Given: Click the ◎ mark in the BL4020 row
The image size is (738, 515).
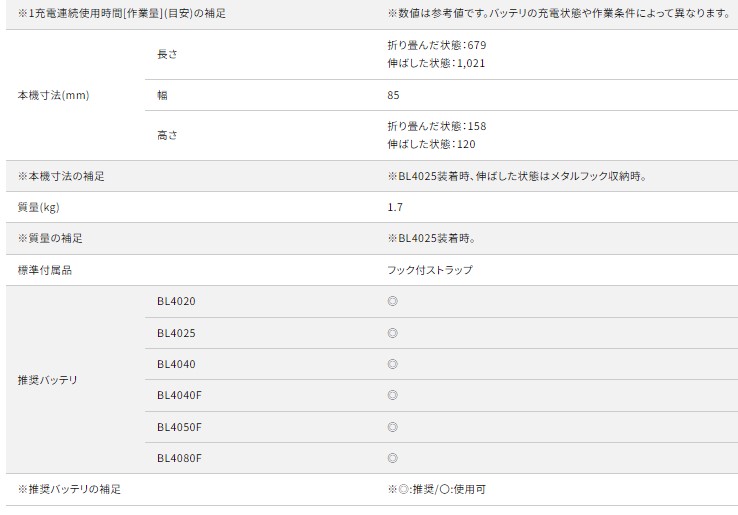Looking at the screenshot, I should pos(392,301).
